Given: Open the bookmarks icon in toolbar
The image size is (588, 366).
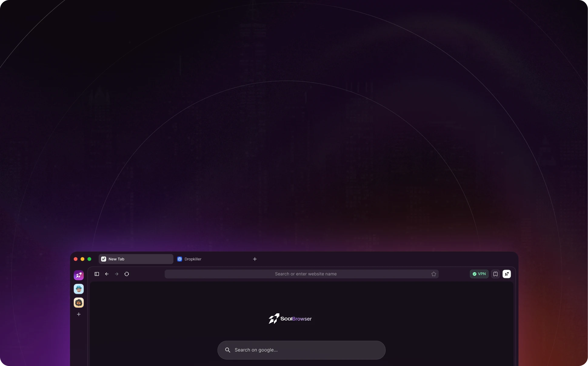Looking at the screenshot, I should coord(495,274).
